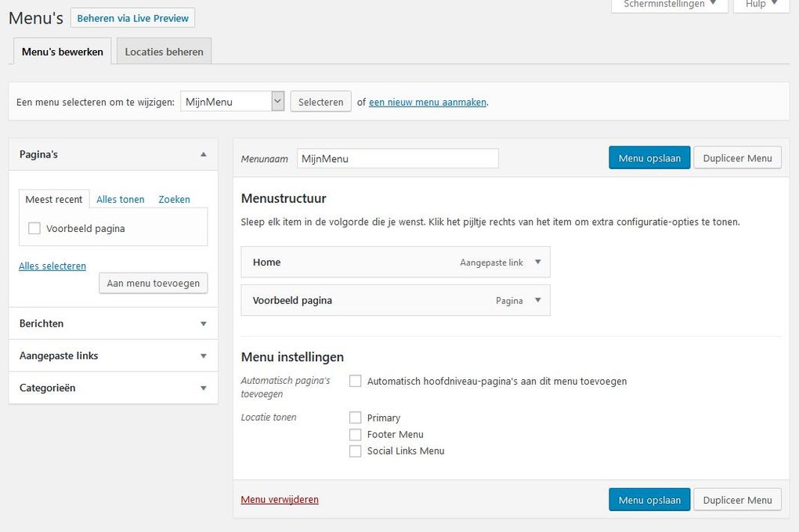Expand the Home menu item options
The width and height of the screenshot is (799, 532).
538,262
